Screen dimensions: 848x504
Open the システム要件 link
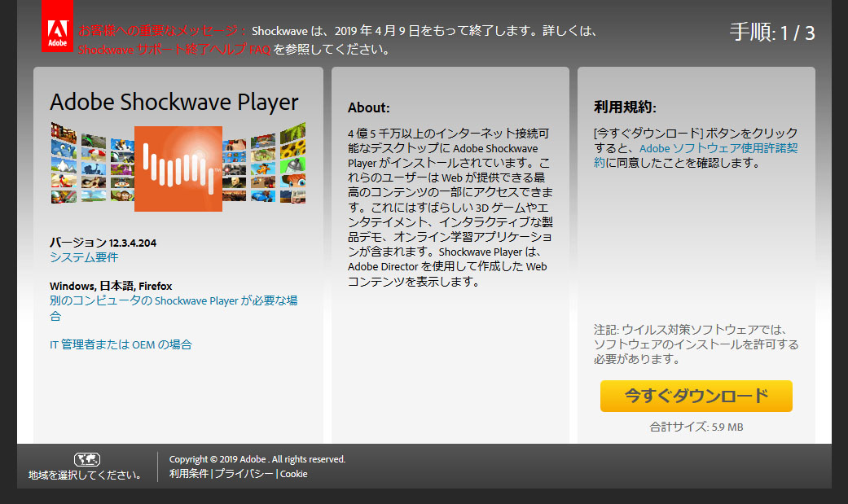84,257
